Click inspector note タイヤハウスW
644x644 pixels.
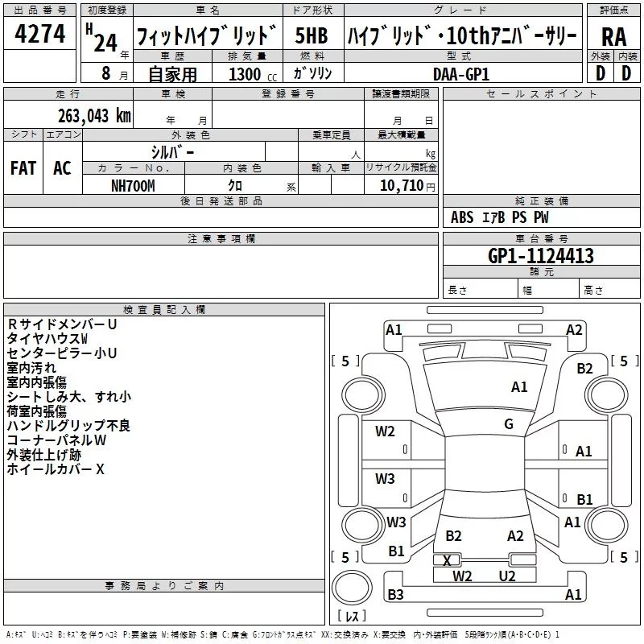click(x=47, y=339)
